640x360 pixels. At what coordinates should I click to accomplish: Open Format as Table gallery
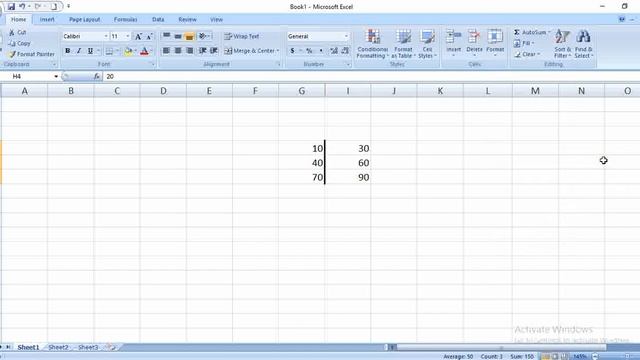coord(403,44)
